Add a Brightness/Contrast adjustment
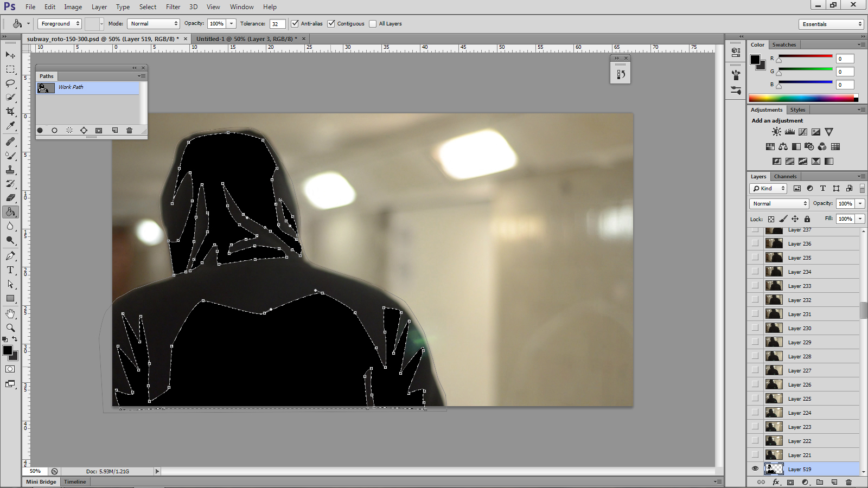 pos(777,132)
